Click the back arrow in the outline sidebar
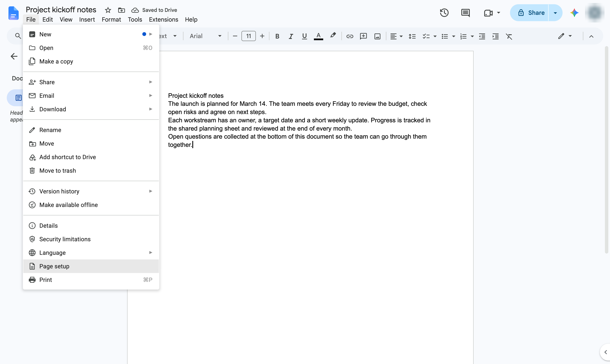Image resolution: width=610 pixels, height=364 pixels. [14, 56]
